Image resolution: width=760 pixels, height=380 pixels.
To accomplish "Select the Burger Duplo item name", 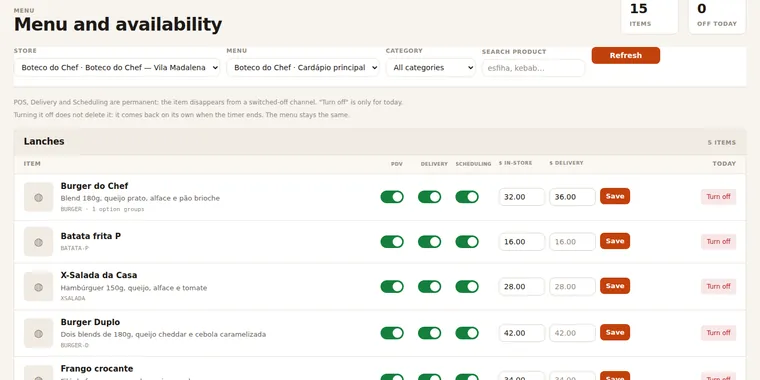I will pyautogui.click(x=90, y=322).
